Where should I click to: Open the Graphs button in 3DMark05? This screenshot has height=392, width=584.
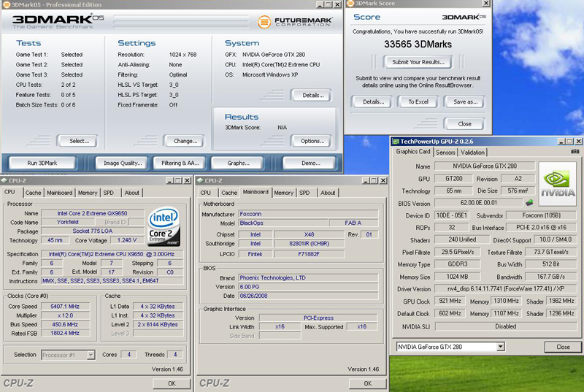[x=239, y=163]
